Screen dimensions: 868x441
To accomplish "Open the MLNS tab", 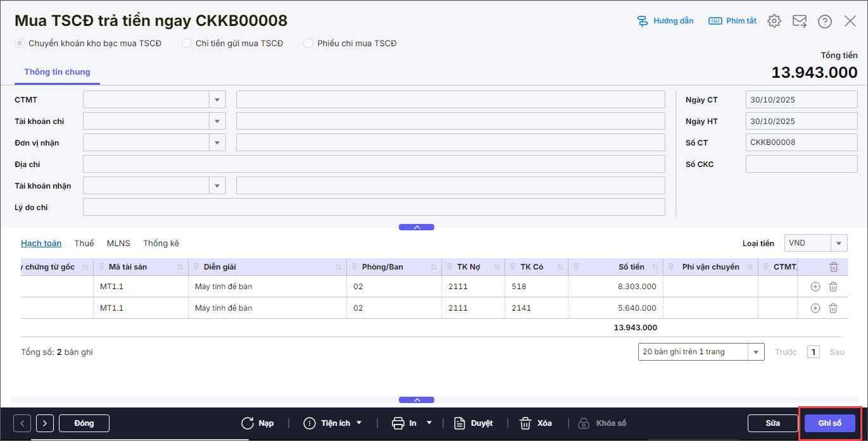I will click(118, 243).
